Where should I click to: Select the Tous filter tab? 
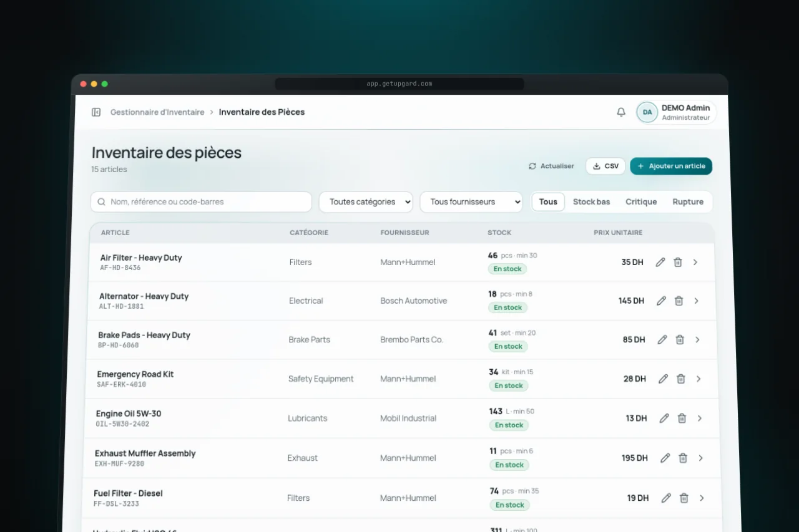click(548, 202)
